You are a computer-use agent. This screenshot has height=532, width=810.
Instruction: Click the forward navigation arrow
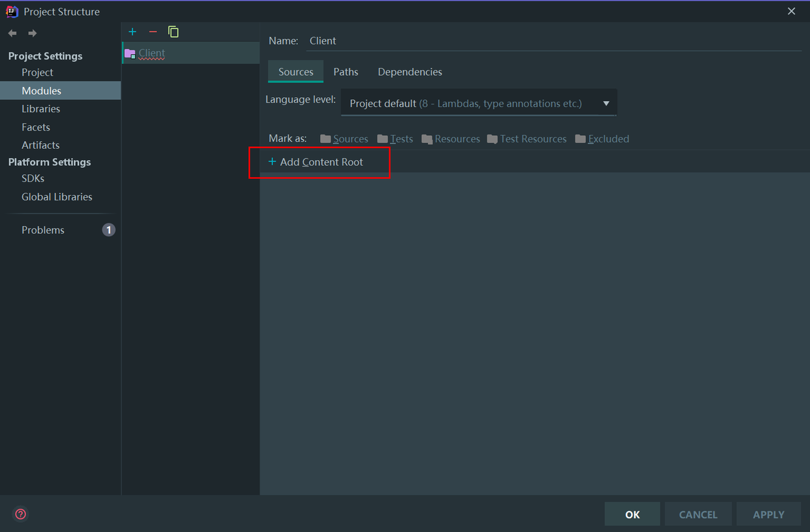click(x=32, y=33)
